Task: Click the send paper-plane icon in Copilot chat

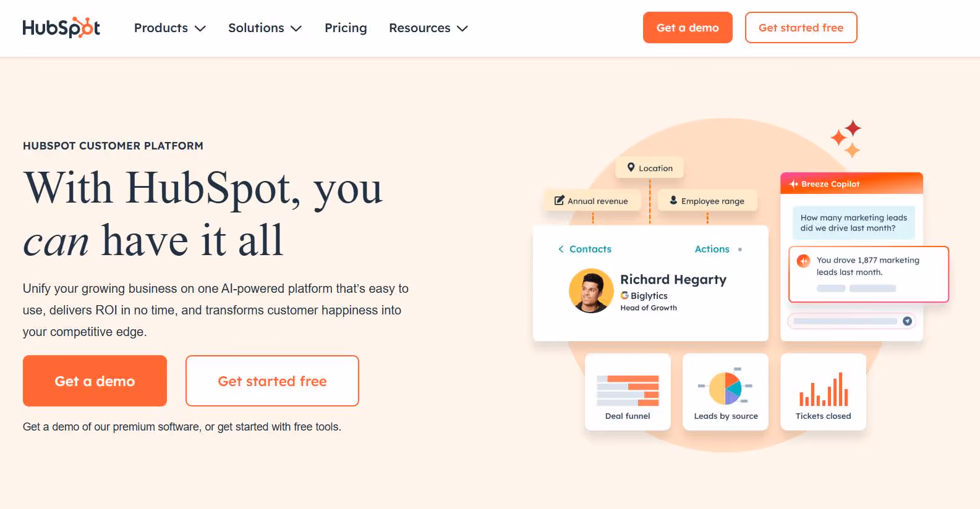Action: point(906,321)
